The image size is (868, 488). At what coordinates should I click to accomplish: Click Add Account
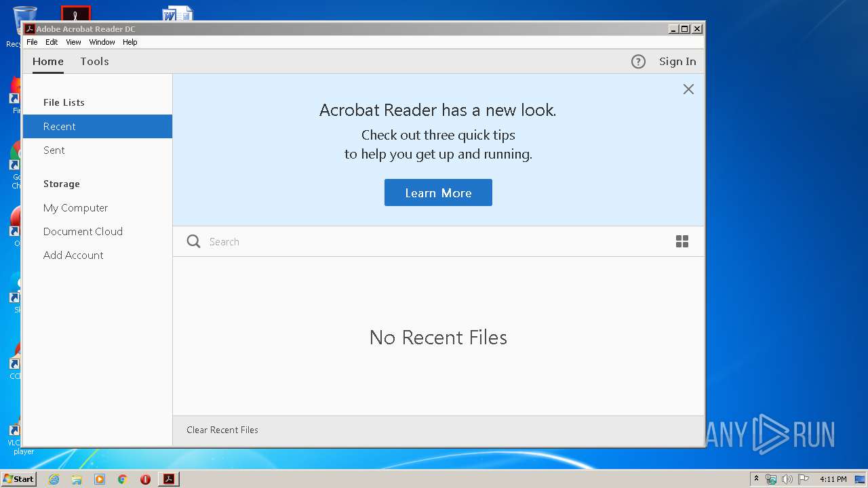pos(98,256)
